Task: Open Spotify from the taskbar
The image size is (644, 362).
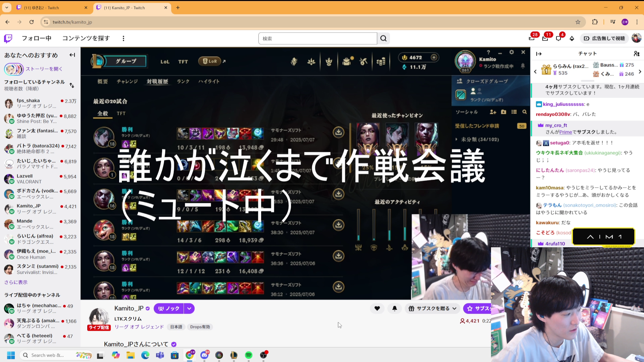Action: pyautogui.click(x=249, y=355)
